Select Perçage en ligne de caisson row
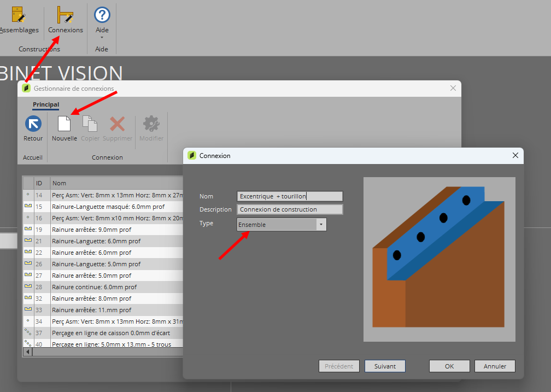 pyautogui.click(x=103, y=333)
